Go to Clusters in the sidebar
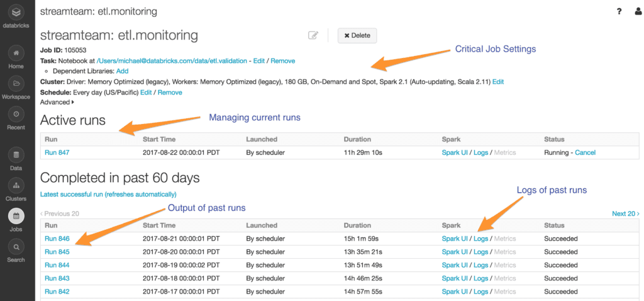Viewport: 644px width, 301px height. 16,185
